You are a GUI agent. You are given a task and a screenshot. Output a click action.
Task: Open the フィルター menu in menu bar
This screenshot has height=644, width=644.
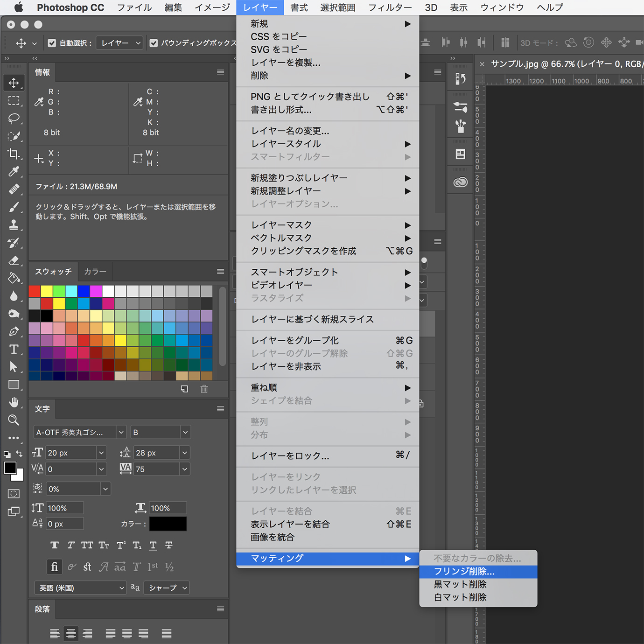(390, 7)
